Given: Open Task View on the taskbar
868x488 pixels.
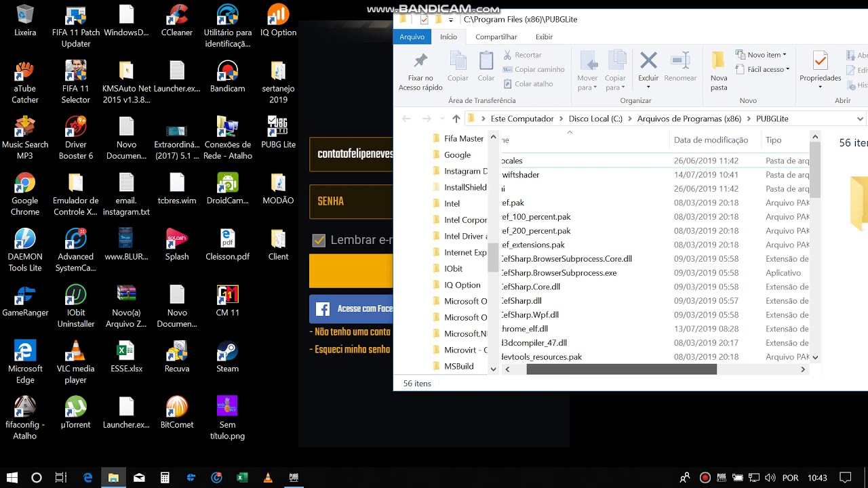Looking at the screenshot, I should click(x=61, y=478).
